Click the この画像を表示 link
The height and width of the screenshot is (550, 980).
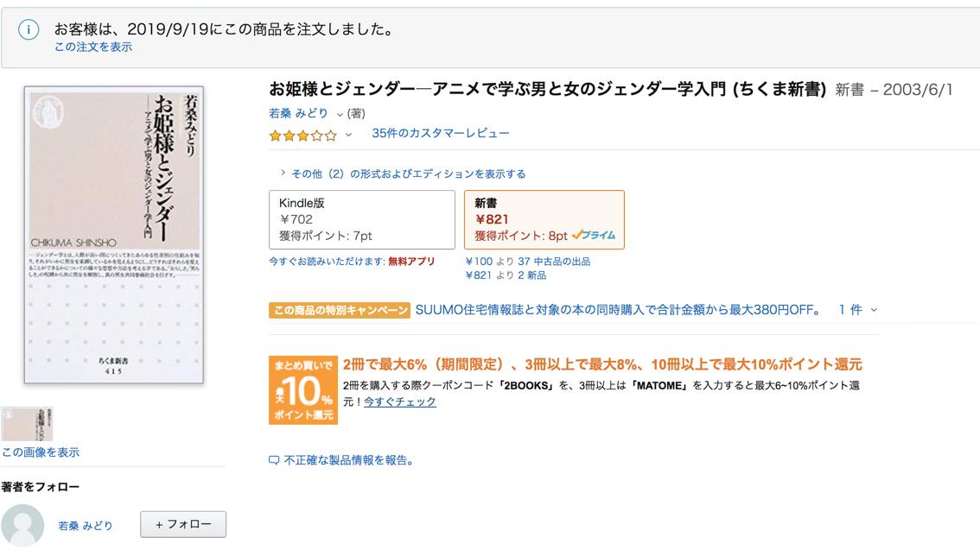point(41,452)
